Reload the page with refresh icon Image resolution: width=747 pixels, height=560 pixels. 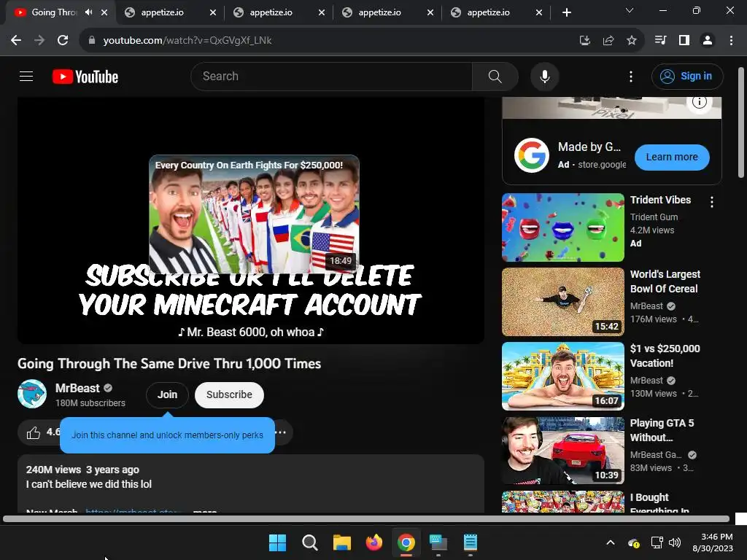tap(63, 41)
